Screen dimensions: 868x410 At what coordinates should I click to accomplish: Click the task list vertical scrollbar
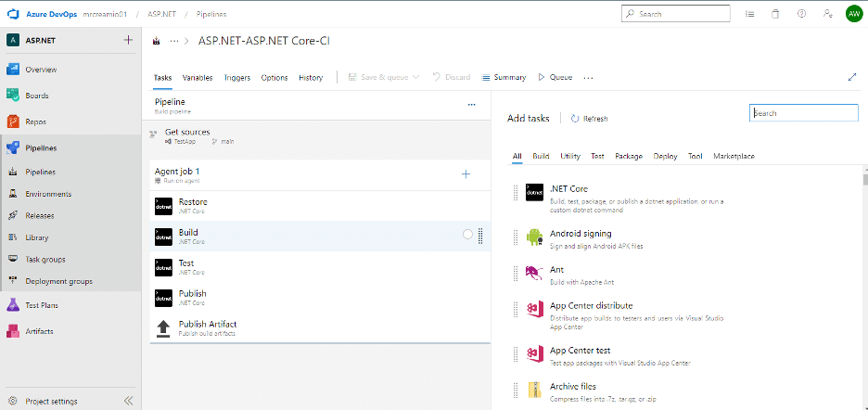coord(864,179)
